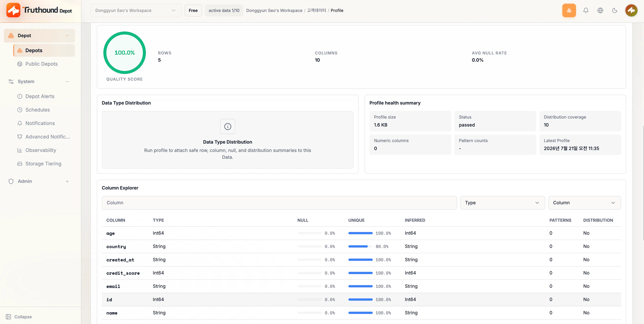Viewport: 644px width, 324px height.
Task: Collapse the sidebar with the Collapse icon
Action: coord(8,317)
